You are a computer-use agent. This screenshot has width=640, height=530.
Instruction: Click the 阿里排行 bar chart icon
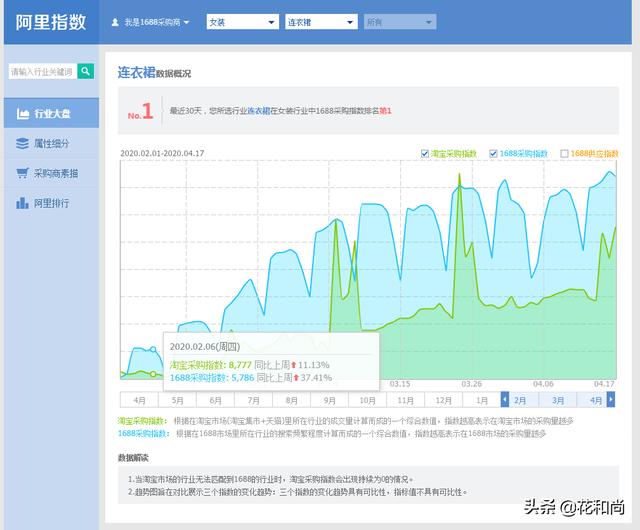tap(22, 204)
